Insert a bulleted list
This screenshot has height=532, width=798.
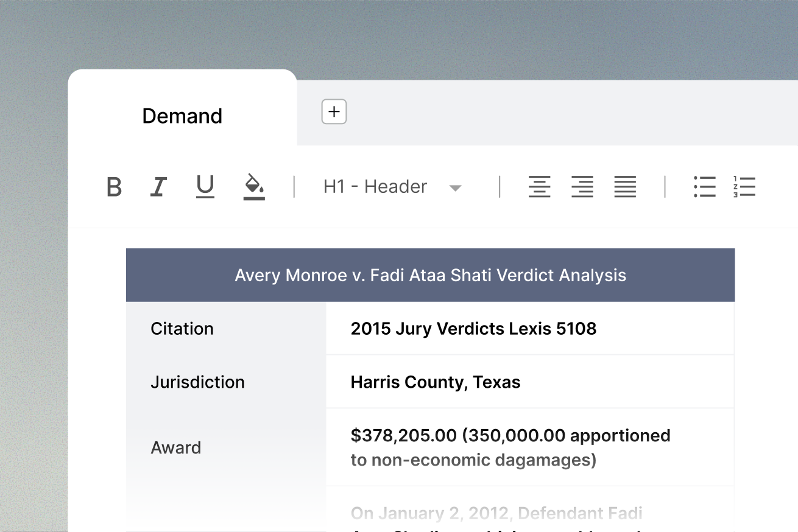[704, 187]
